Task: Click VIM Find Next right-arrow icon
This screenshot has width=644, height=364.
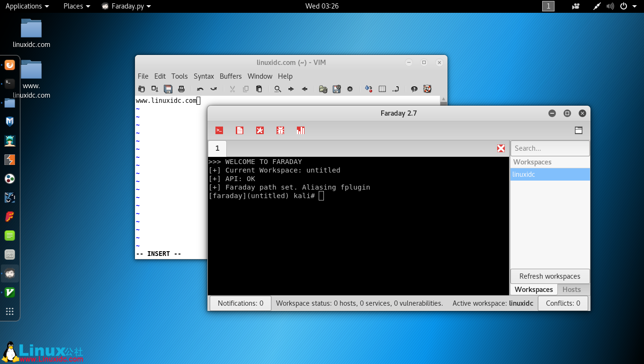Action: pos(291,89)
